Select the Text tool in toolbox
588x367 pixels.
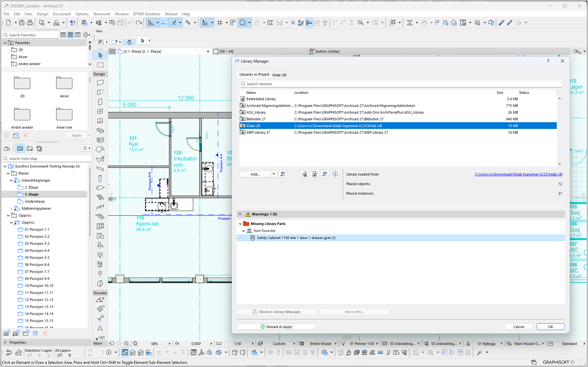(100, 328)
